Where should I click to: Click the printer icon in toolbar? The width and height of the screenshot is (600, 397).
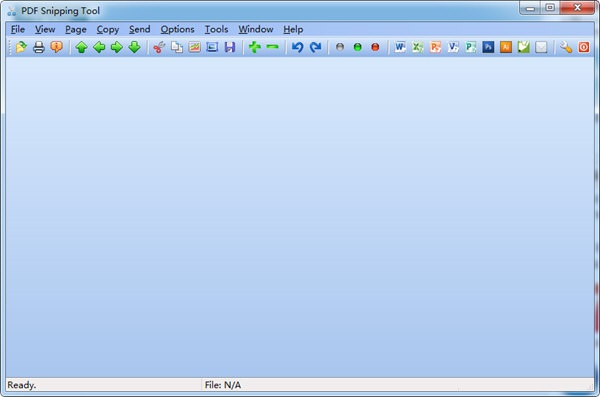point(39,47)
